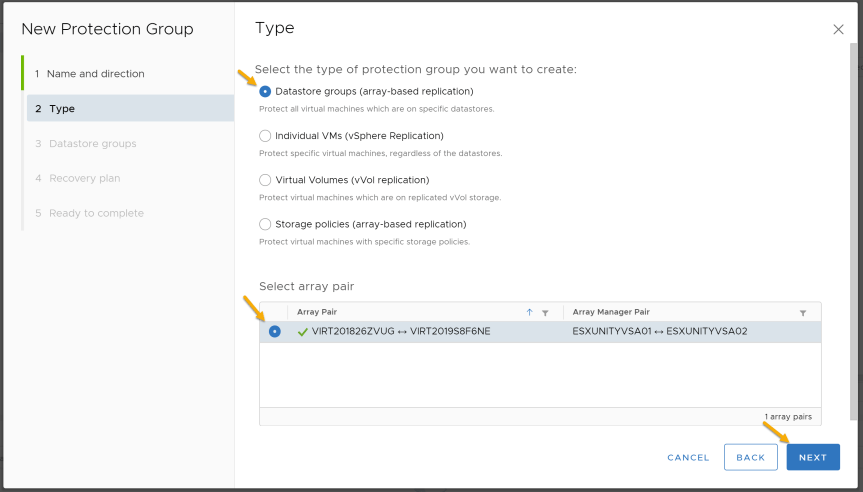Viewport: 863px width, 492px height.
Task: Close the New Protection Group dialog
Action: pos(838,29)
